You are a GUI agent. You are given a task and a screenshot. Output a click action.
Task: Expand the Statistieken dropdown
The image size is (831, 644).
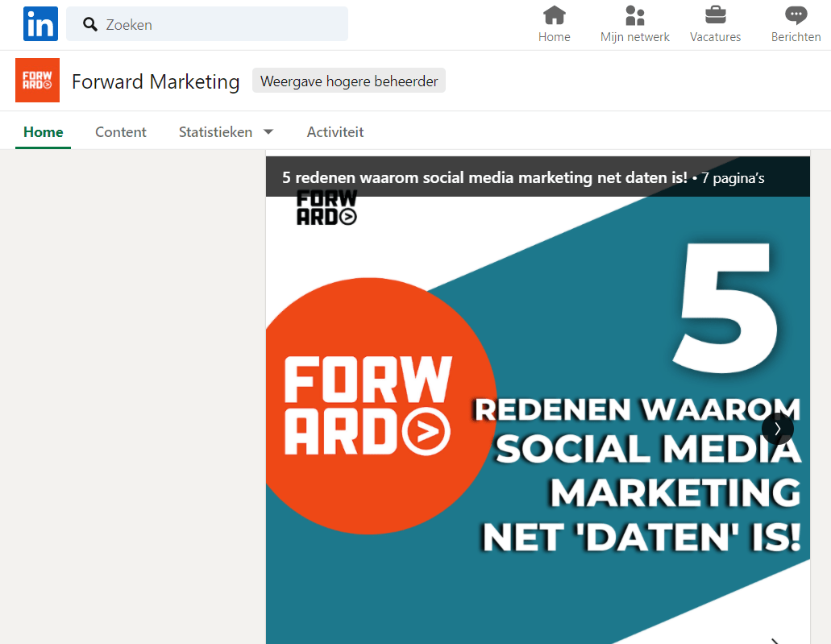point(226,132)
